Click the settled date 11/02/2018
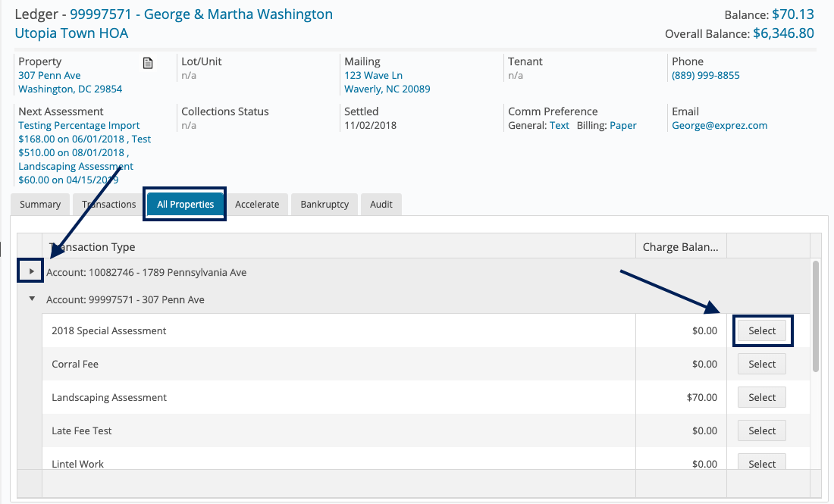 point(370,126)
